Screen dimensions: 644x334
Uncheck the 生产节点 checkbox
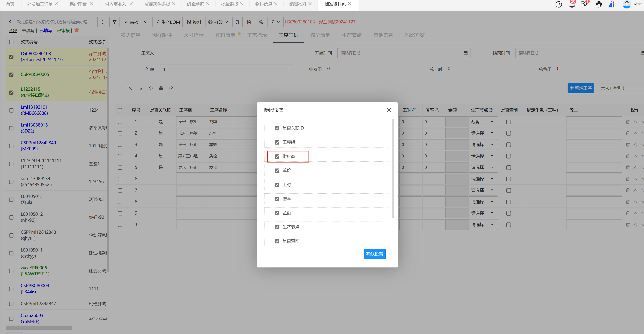277,227
